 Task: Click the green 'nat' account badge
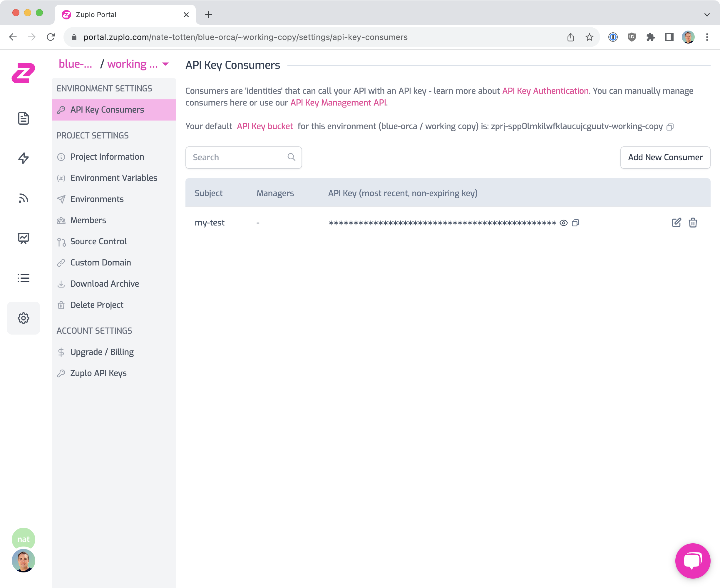tap(23, 539)
